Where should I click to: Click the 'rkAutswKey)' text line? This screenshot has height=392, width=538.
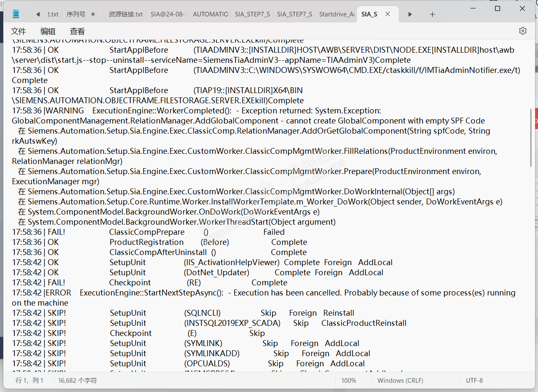[35, 141]
